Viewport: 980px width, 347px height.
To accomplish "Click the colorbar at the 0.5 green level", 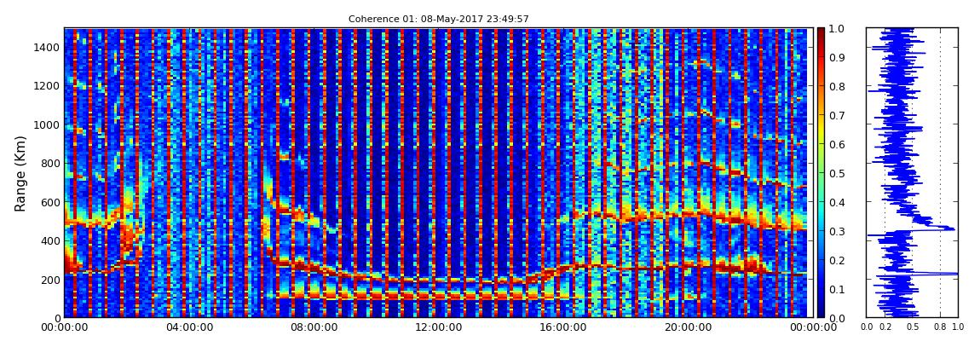I will [821, 173].
